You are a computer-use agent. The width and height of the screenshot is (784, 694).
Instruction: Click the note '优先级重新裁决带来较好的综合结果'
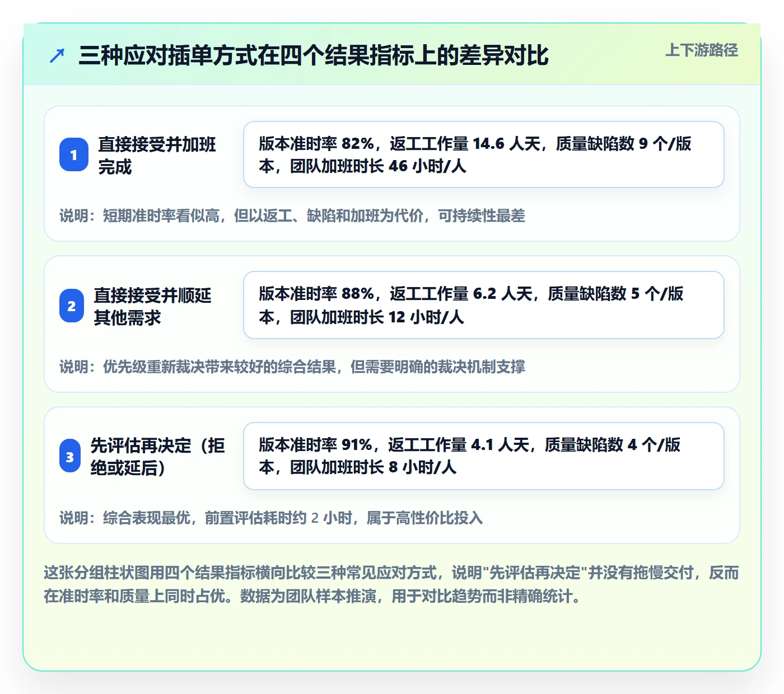pos(292,367)
